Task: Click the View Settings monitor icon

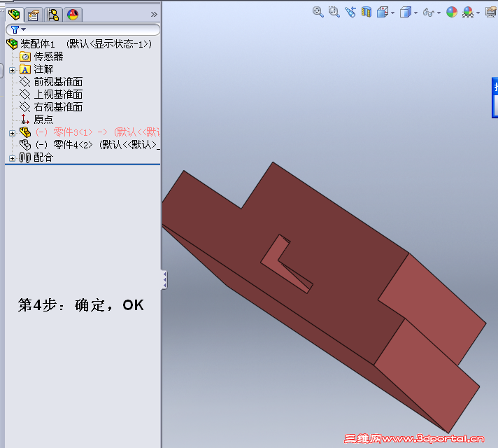Action: pyautogui.click(x=491, y=13)
